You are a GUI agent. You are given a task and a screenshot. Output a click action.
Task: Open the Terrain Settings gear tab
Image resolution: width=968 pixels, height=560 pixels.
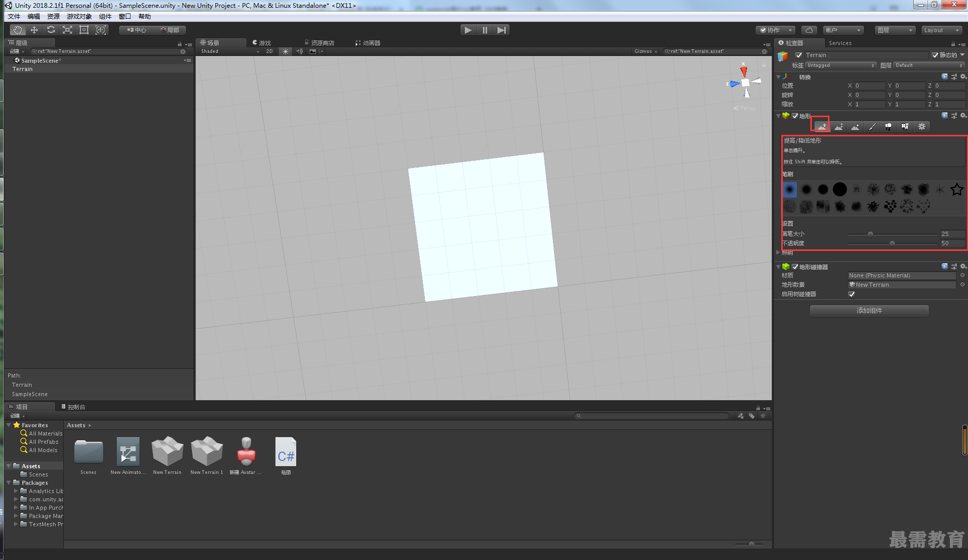[922, 127]
